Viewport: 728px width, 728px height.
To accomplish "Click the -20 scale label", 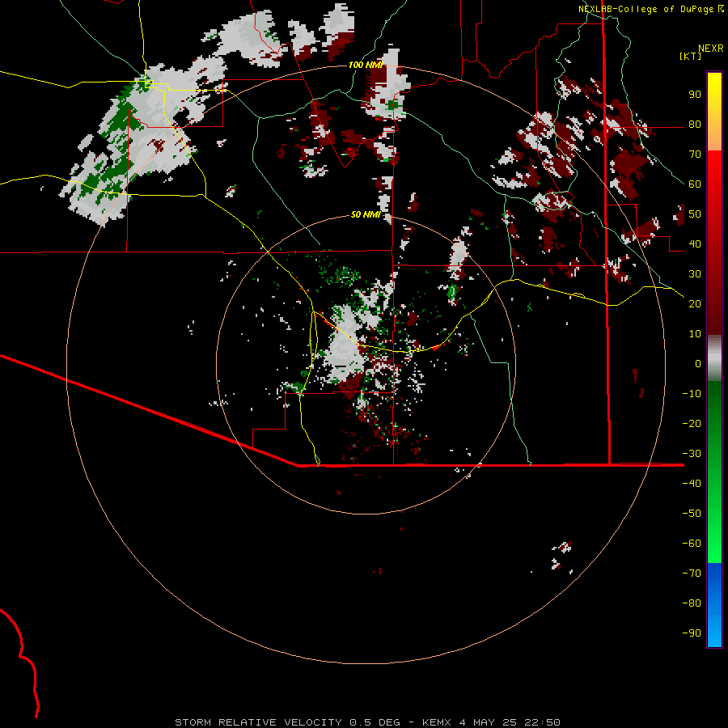I will coord(692,424).
